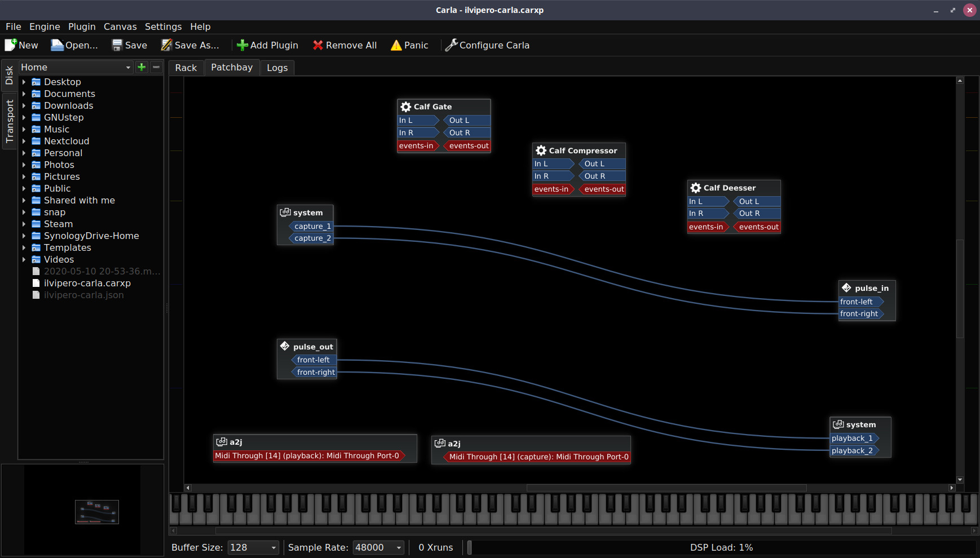Switch to the Logs tab

click(277, 68)
